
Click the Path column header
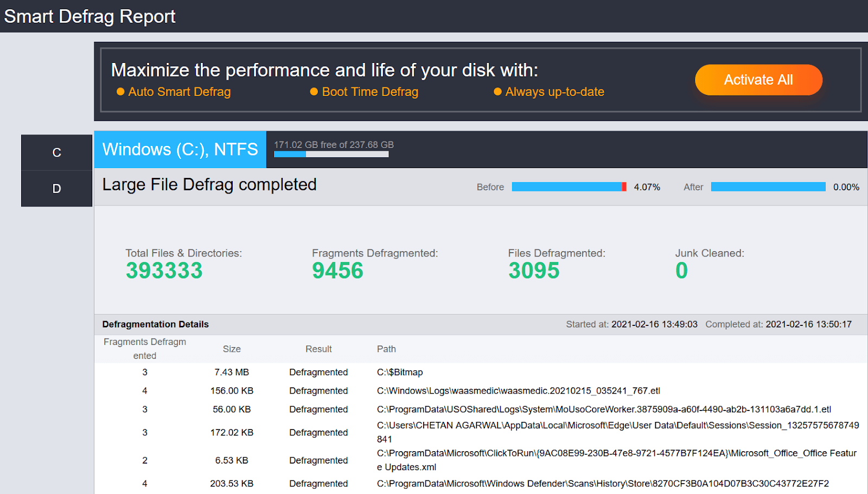pos(386,349)
